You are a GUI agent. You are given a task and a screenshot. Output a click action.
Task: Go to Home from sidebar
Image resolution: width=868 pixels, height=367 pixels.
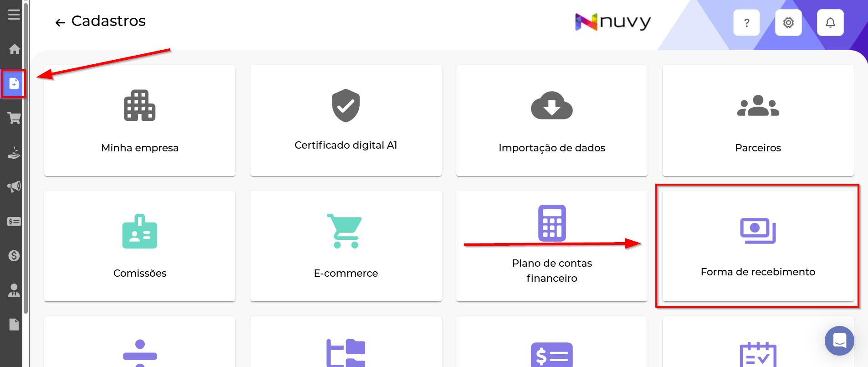[14, 49]
